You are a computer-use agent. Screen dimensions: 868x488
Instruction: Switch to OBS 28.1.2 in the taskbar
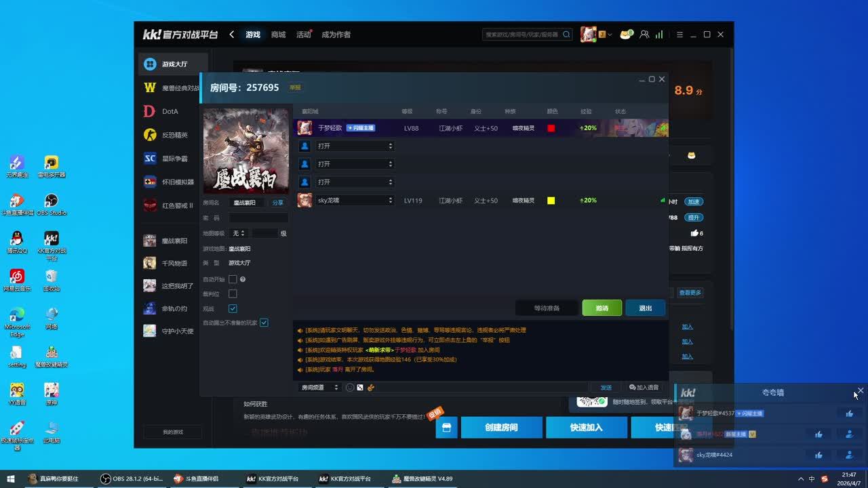click(x=132, y=479)
